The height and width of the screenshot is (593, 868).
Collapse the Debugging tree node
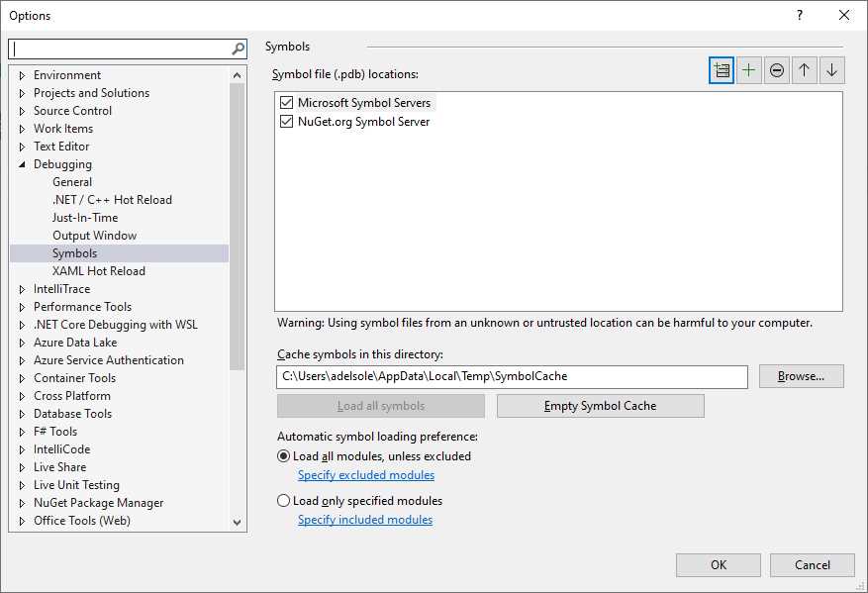(x=23, y=163)
